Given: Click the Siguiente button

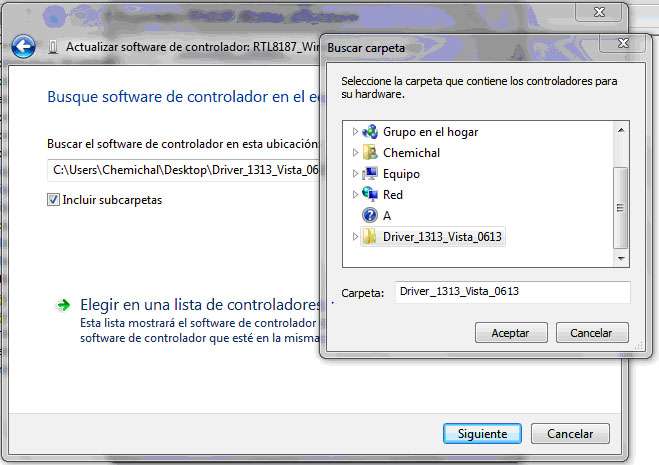Looking at the screenshot, I should pyautogui.click(x=482, y=433).
